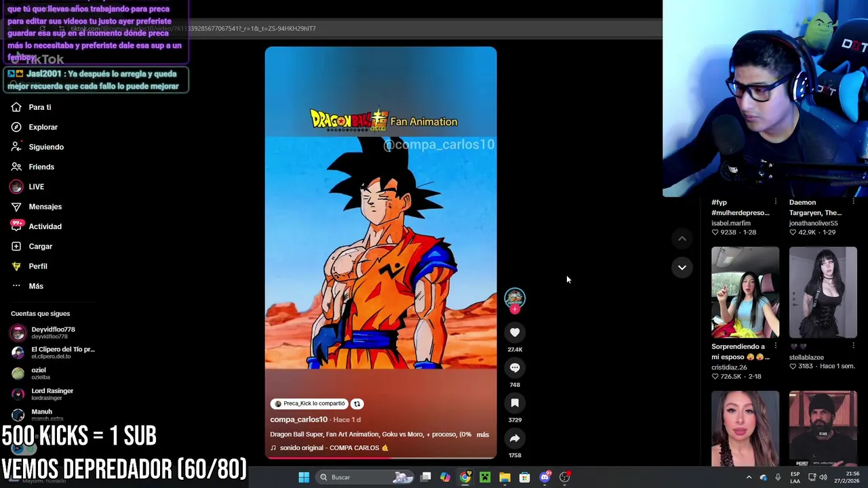Open the Sorprendiendo a mi esposo video thumbnail

(x=745, y=292)
